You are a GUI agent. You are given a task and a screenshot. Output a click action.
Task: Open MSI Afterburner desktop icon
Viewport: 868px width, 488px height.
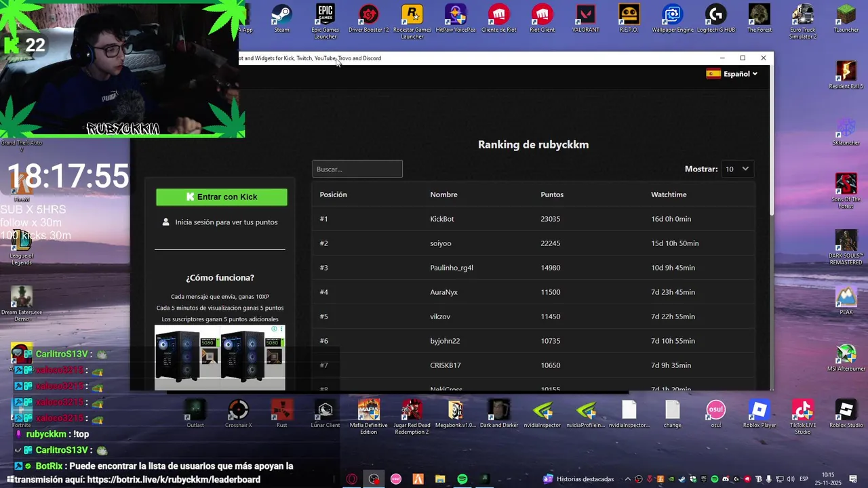click(x=846, y=358)
